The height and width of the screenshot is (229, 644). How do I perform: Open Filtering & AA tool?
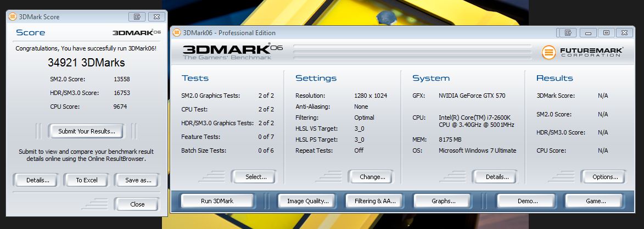pos(373,201)
